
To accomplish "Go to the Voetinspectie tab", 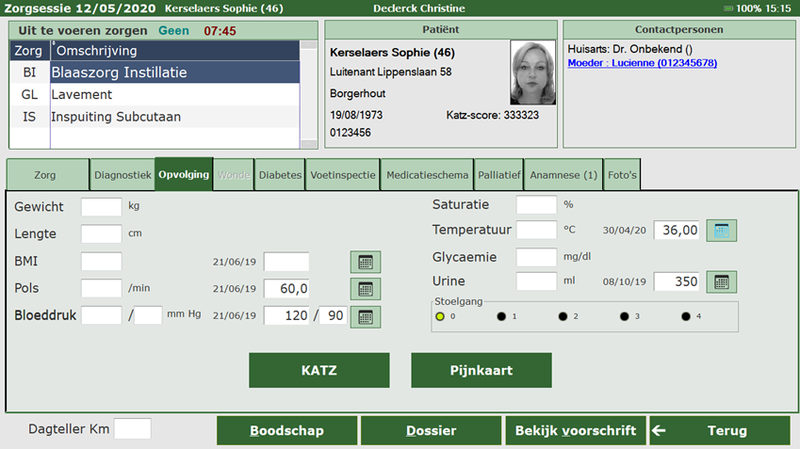I will (344, 175).
